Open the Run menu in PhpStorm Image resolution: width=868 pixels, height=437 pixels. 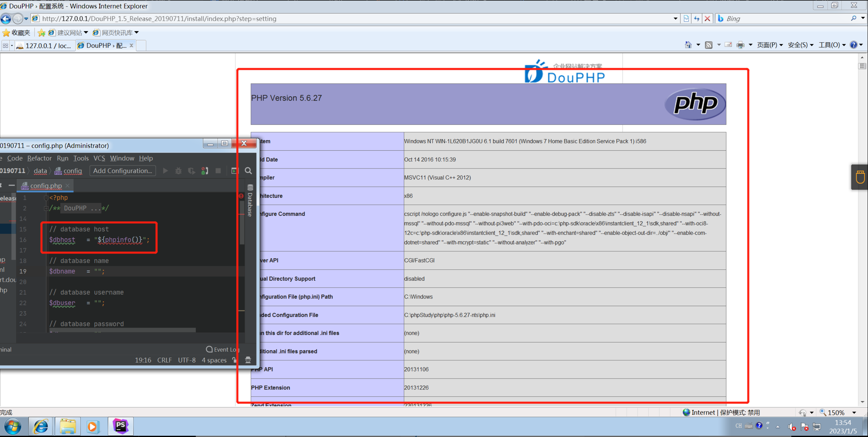(x=62, y=158)
